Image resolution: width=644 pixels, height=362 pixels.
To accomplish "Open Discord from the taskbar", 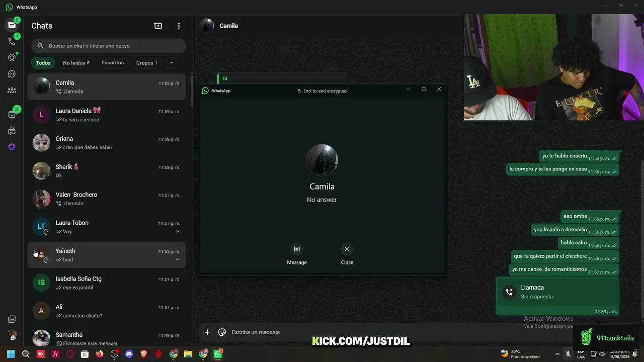I will tap(129, 354).
